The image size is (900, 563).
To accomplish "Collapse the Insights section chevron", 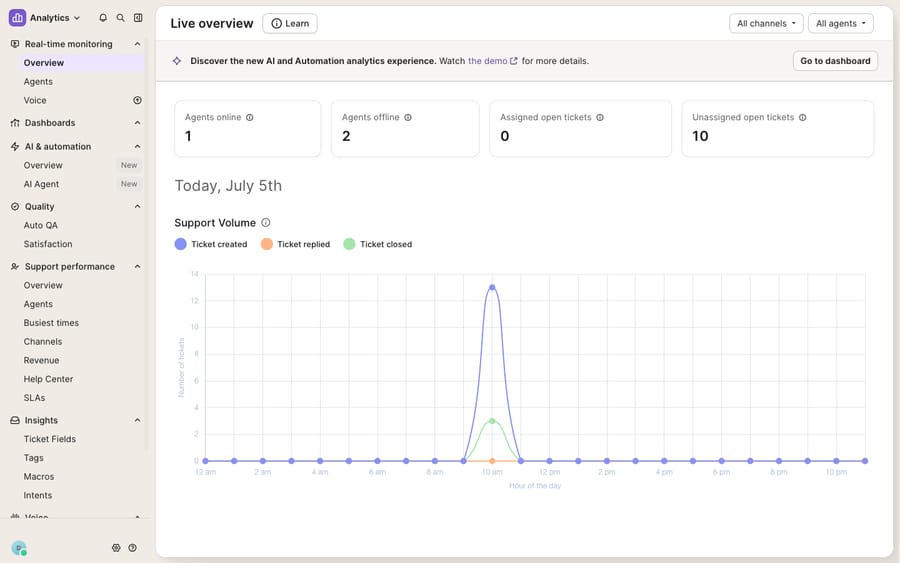I will click(x=137, y=420).
